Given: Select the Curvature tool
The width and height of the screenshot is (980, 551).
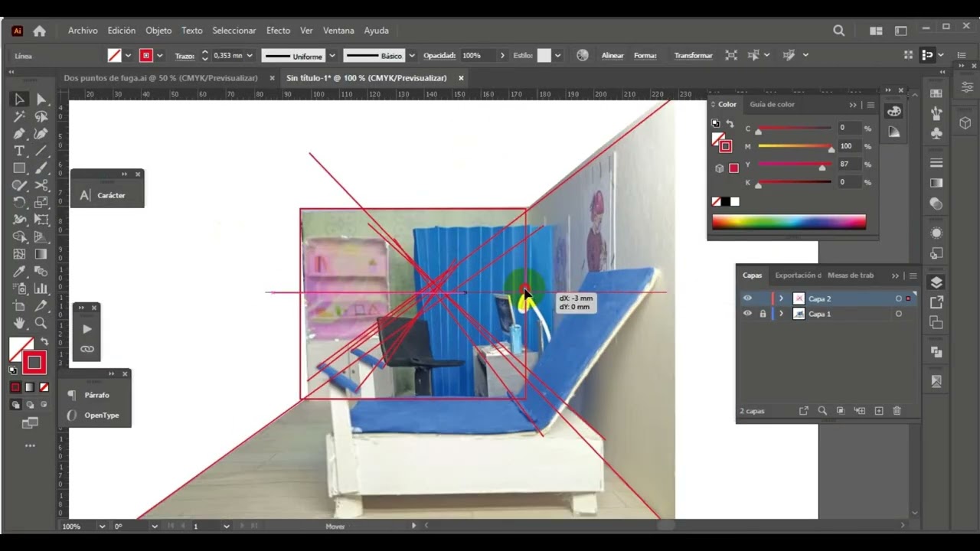Looking at the screenshot, I should click(41, 134).
